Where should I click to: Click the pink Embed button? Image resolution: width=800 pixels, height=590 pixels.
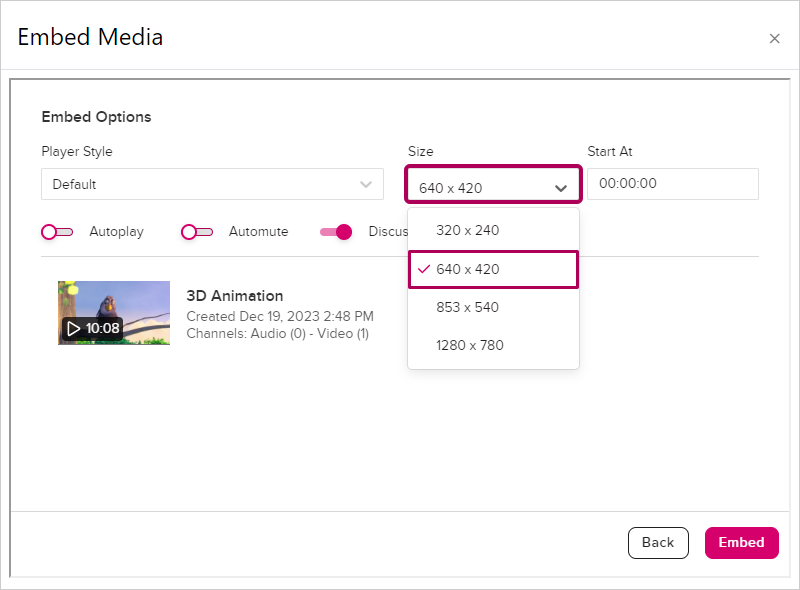741,542
